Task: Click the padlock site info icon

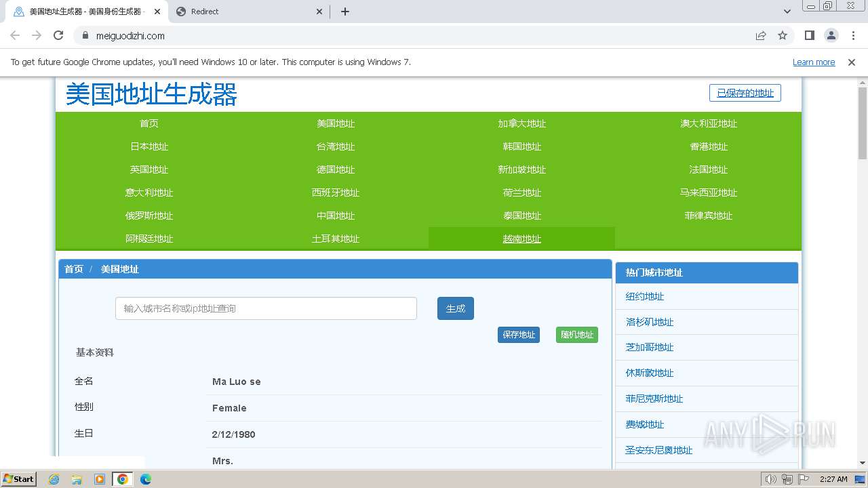Action: pos(85,36)
